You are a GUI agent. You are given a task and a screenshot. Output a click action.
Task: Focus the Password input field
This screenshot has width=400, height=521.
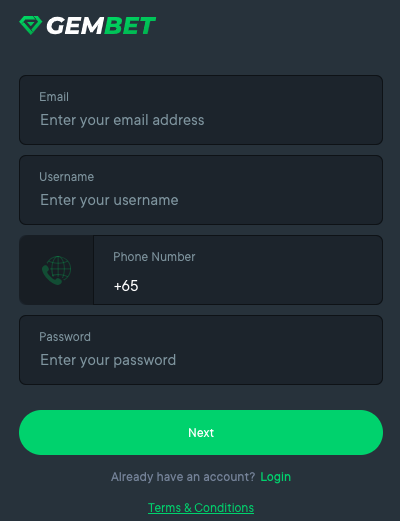201,350
